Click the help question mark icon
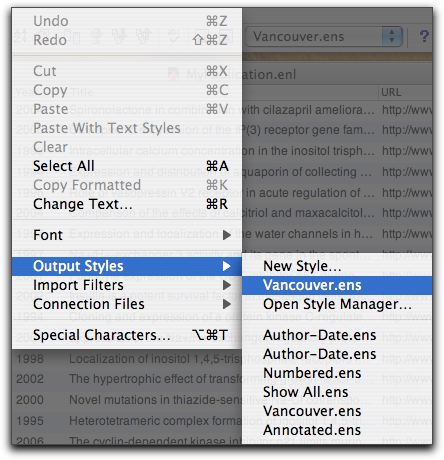The height and width of the screenshot is (460, 444). point(424,36)
